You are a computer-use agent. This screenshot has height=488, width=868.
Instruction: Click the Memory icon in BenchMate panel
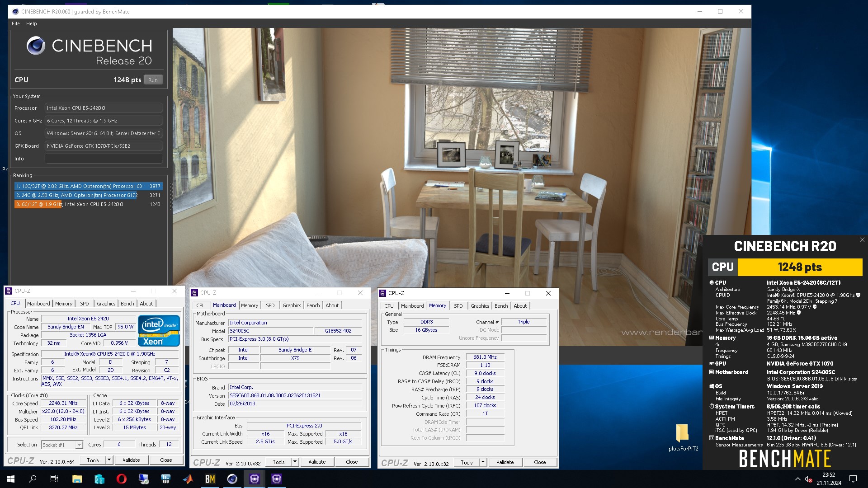pos(712,338)
